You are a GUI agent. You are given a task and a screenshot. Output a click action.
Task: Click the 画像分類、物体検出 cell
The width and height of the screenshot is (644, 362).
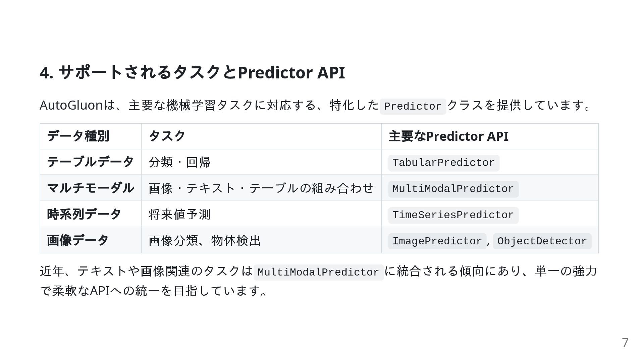(205, 241)
